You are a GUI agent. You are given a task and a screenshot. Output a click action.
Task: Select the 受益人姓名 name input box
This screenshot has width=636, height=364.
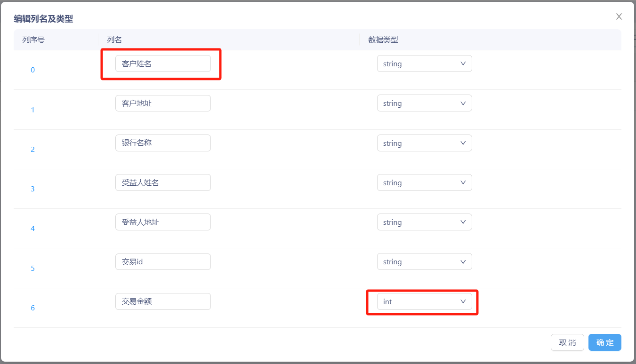163,182
